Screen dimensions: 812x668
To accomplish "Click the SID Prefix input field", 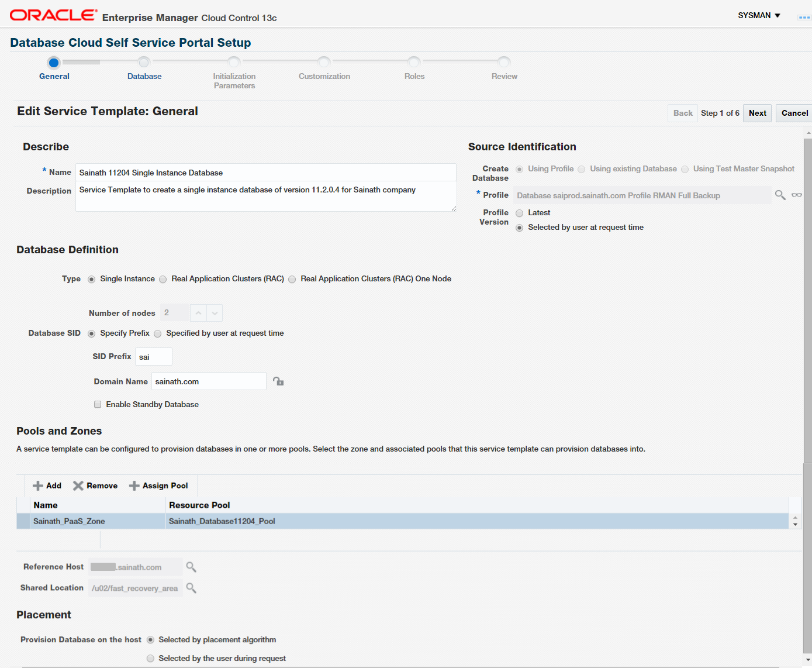I will pyautogui.click(x=154, y=357).
